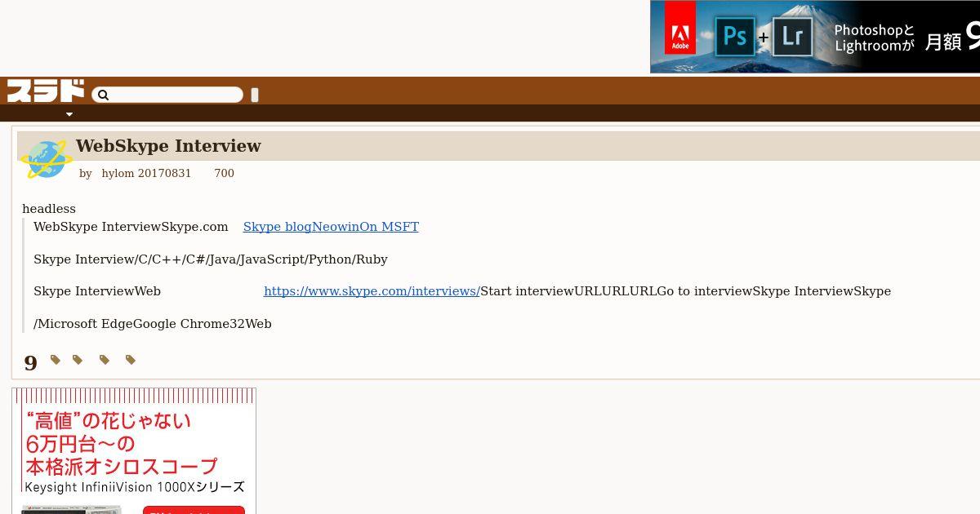
Task: Click the スラド site logo
Action: (46, 91)
